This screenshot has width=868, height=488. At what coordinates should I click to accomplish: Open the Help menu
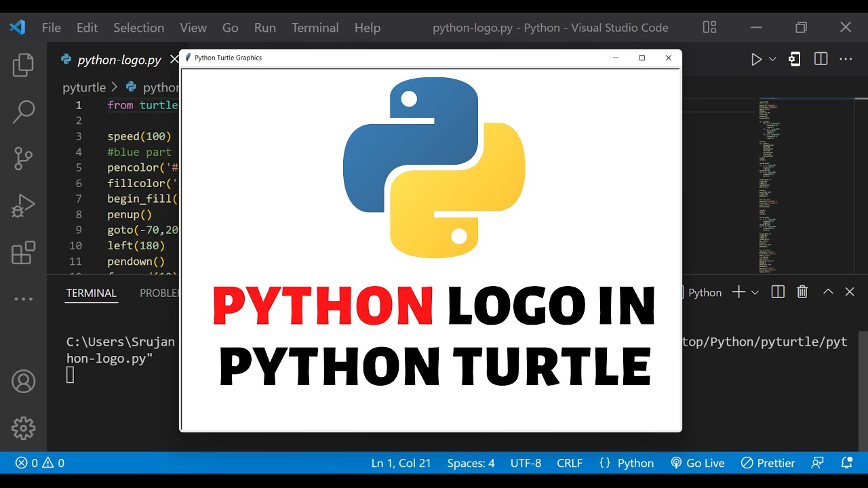(x=368, y=28)
